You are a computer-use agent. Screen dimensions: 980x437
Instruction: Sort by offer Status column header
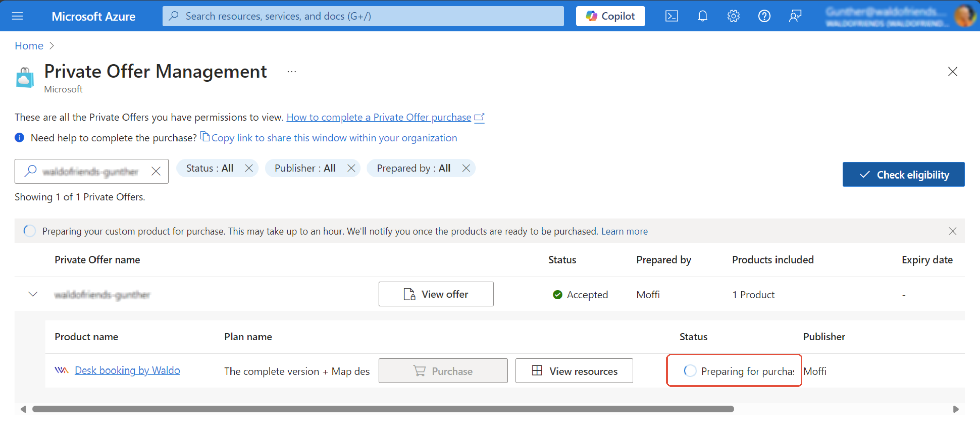point(562,260)
